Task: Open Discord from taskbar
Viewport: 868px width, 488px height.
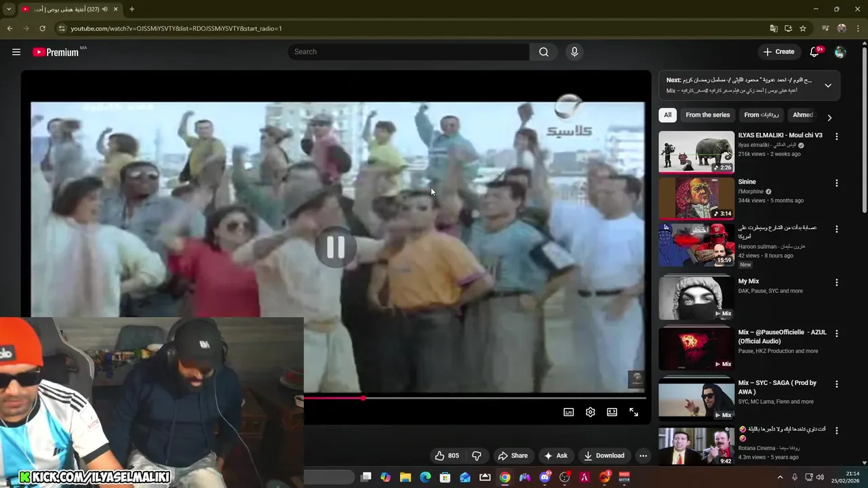Action: coord(545,477)
